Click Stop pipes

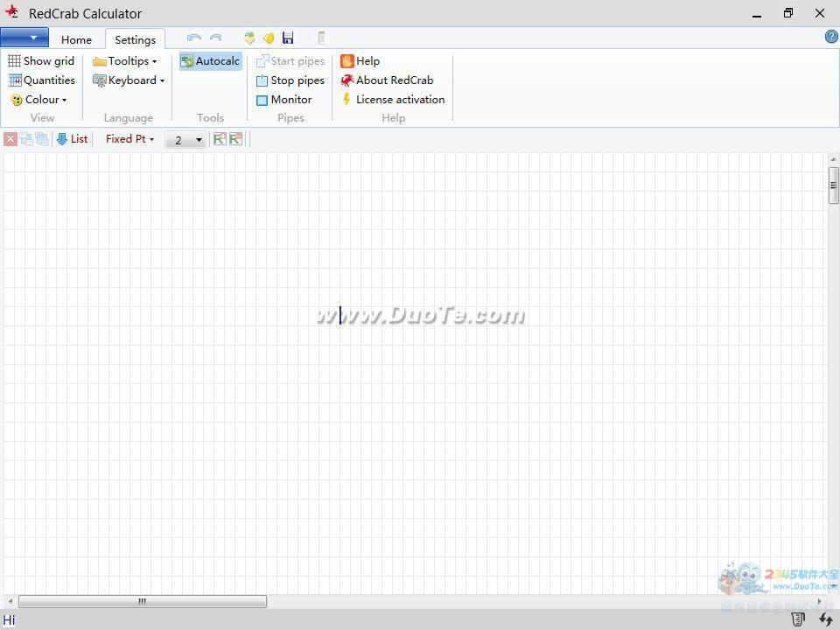tap(290, 80)
